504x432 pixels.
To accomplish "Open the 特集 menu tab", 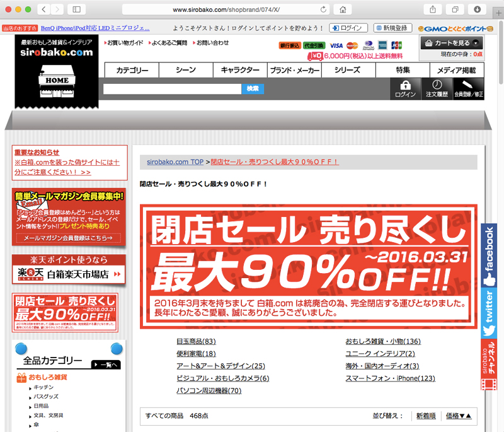I will tap(403, 70).
